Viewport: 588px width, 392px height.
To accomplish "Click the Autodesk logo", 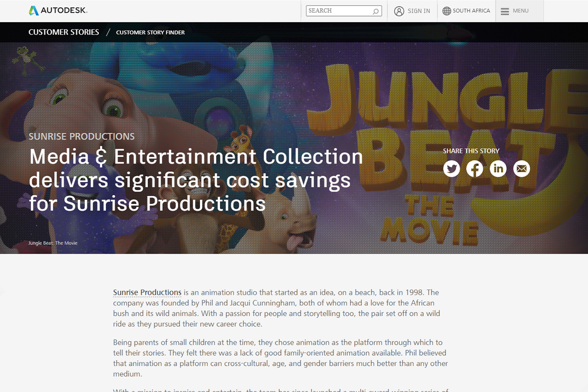I will pos(58,11).
